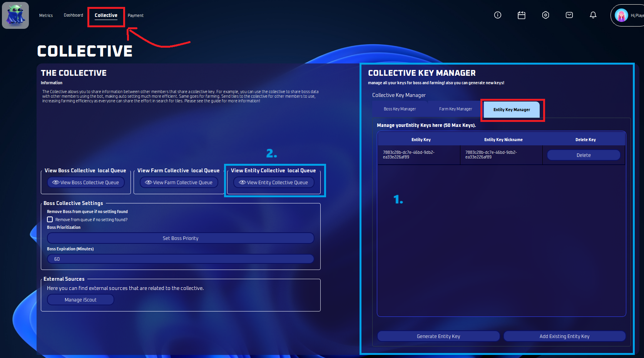The height and width of the screenshot is (358, 644).
Task: Click eye icon on Boss Collective Queue
Action: (56, 182)
